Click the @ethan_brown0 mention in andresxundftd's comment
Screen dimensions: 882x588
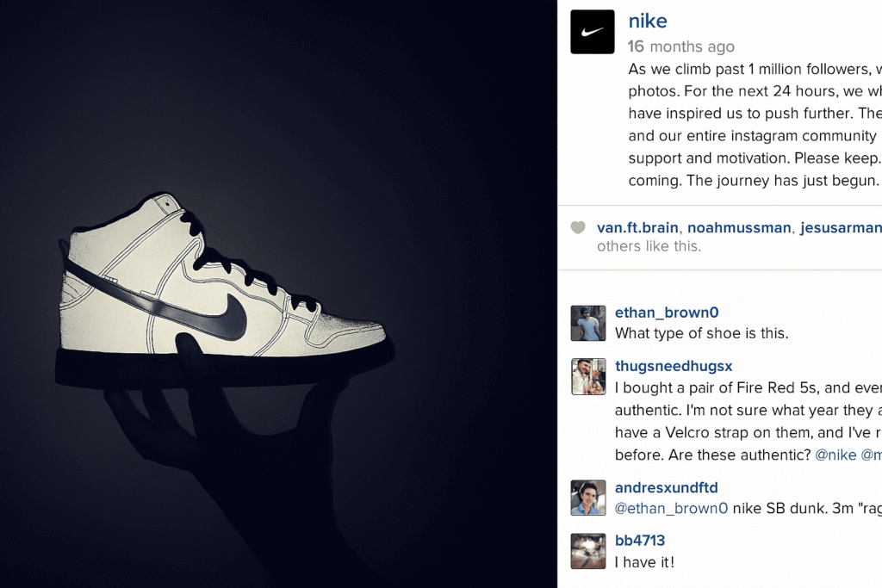click(x=671, y=508)
